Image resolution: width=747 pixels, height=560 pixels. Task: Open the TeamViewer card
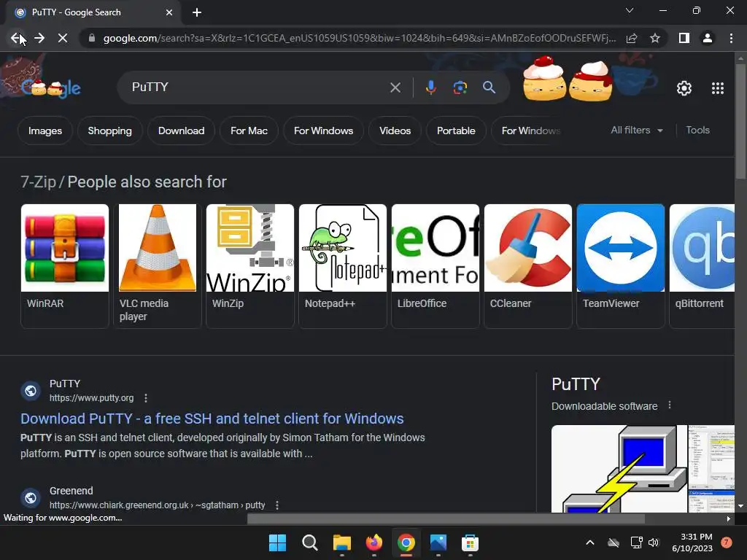(x=621, y=265)
